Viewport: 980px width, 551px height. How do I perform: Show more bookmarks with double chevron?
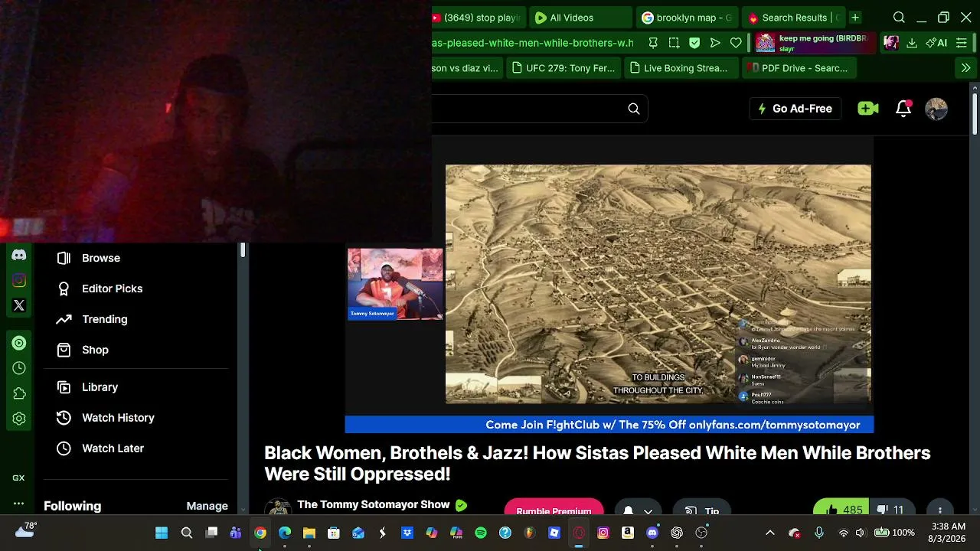click(966, 68)
